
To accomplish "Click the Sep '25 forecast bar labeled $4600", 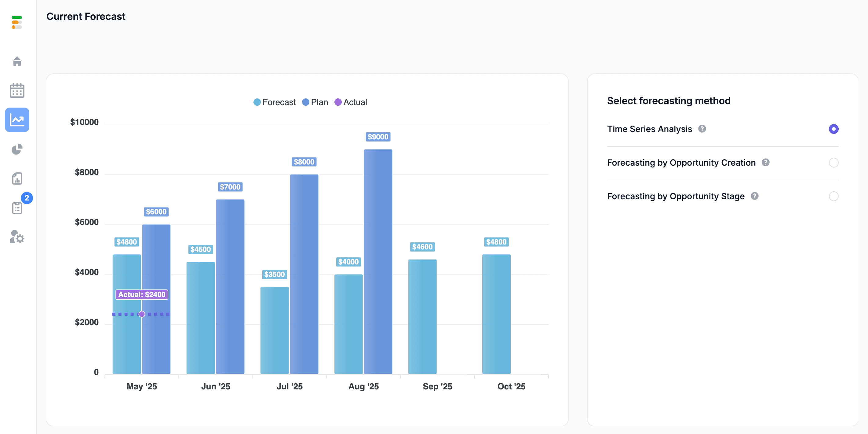I will [422, 317].
